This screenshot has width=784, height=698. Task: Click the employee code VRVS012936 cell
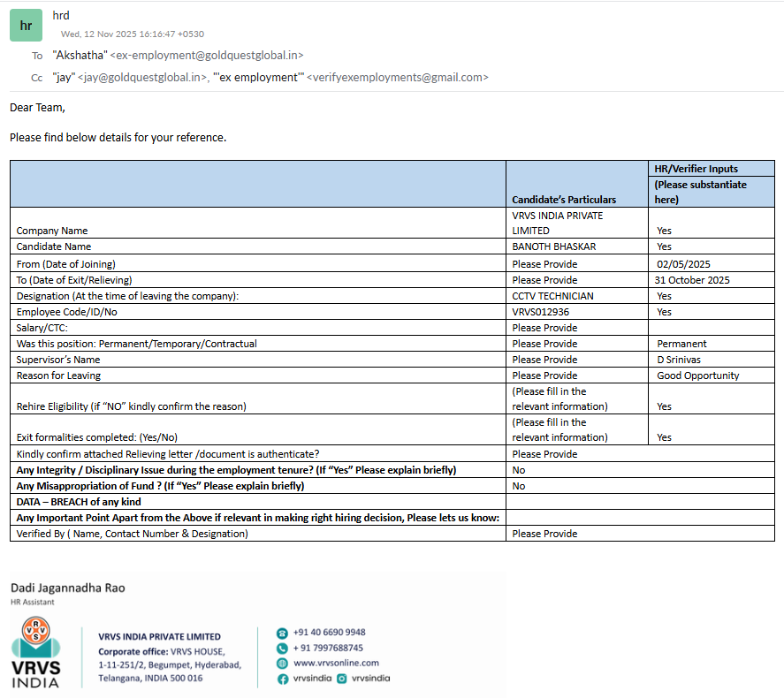click(x=541, y=312)
